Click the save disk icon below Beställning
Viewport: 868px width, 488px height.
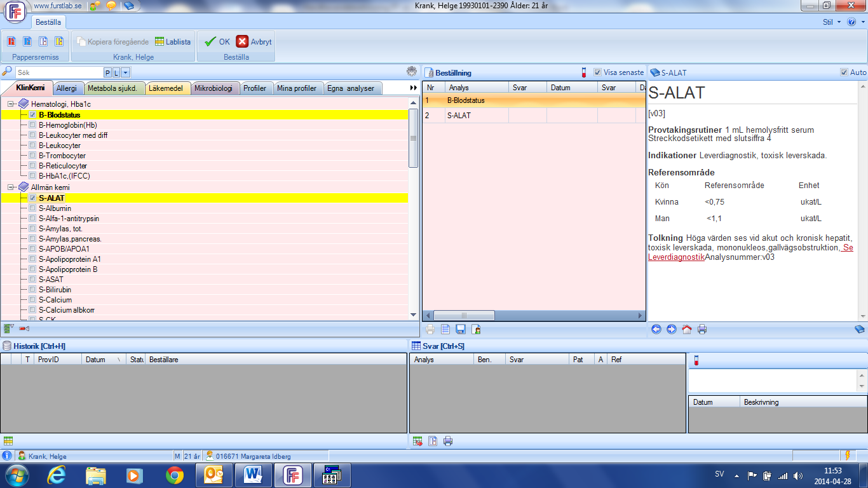coord(461,329)
